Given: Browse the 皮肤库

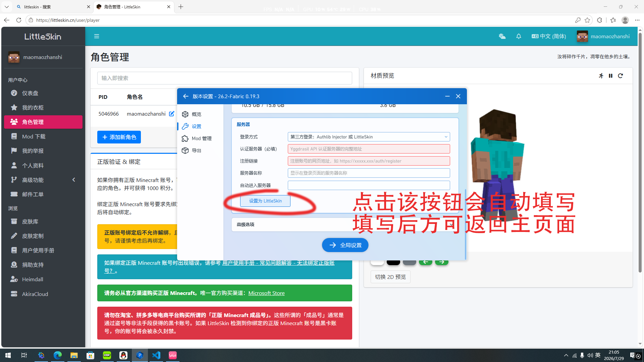Looking at the screenshot, I should (x=43, y=222).
